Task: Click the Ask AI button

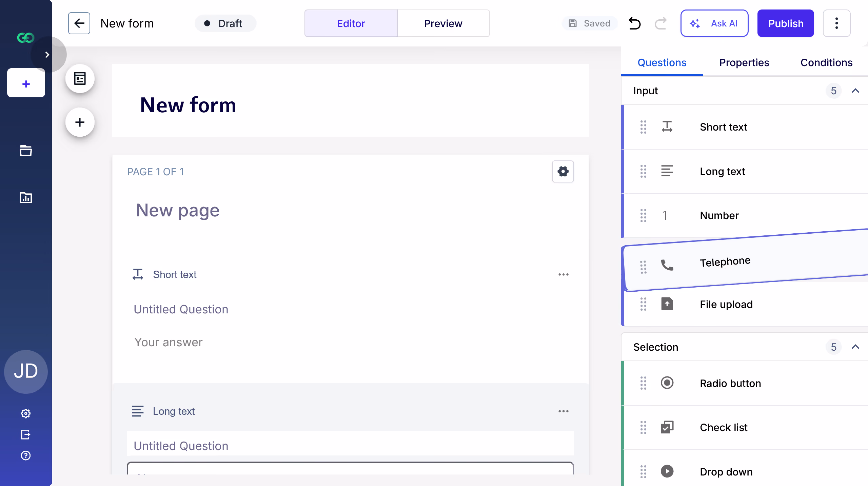Action: 714,23
